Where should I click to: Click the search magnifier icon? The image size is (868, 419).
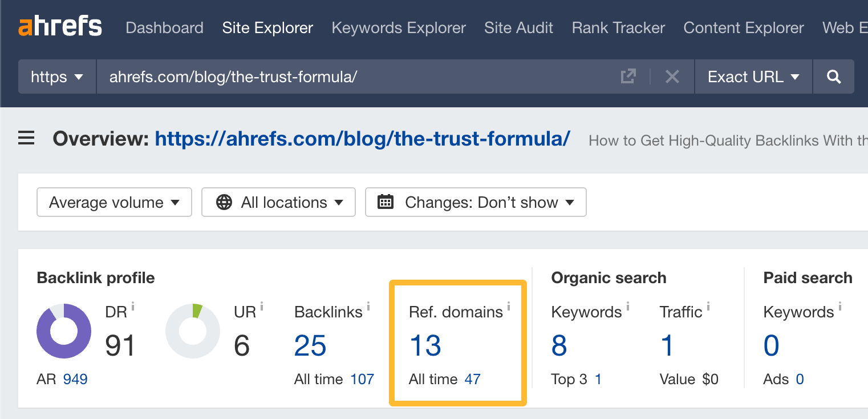(833, 76)
